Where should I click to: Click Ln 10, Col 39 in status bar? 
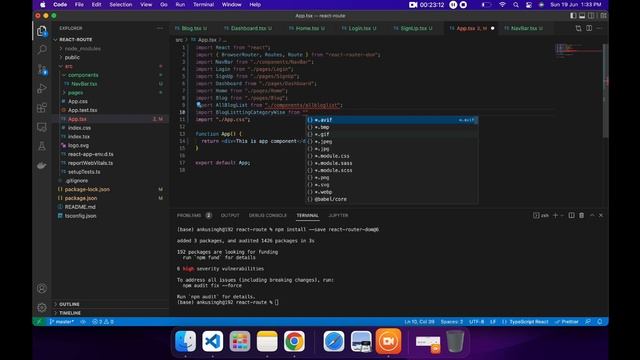[x=419, y=322]
